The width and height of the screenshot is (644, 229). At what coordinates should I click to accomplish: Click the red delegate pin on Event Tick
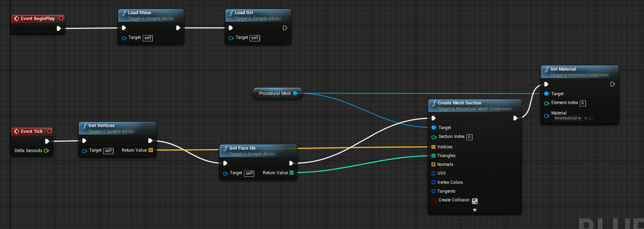49,131
